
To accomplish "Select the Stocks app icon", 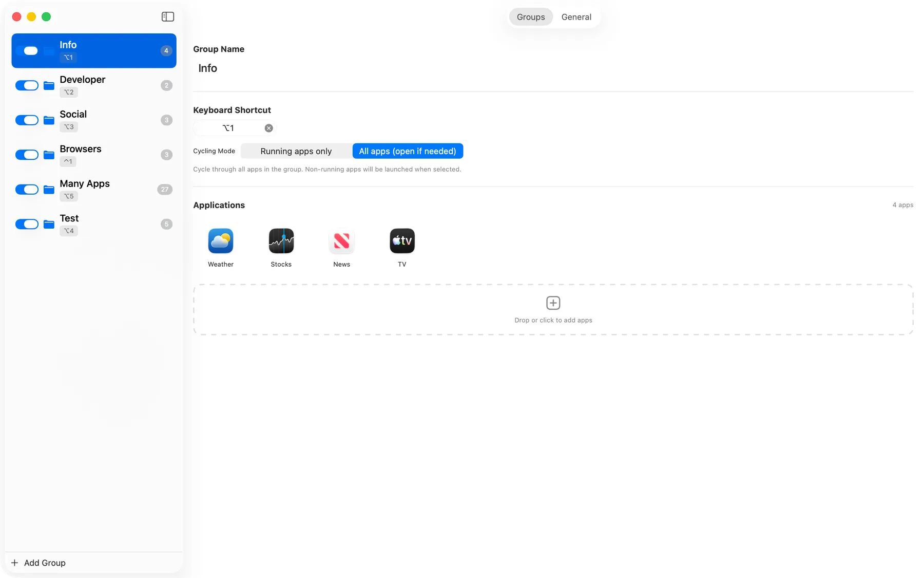I will pos(281,241).
